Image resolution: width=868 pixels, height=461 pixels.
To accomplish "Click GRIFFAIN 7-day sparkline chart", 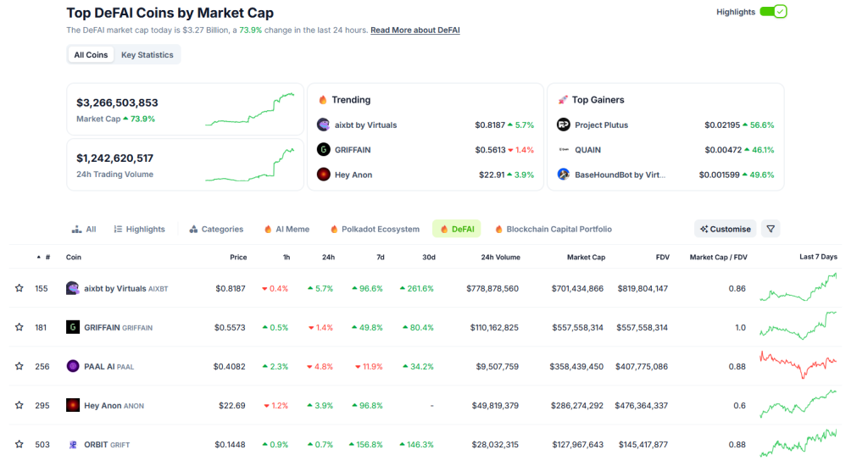I will (798, 325).
